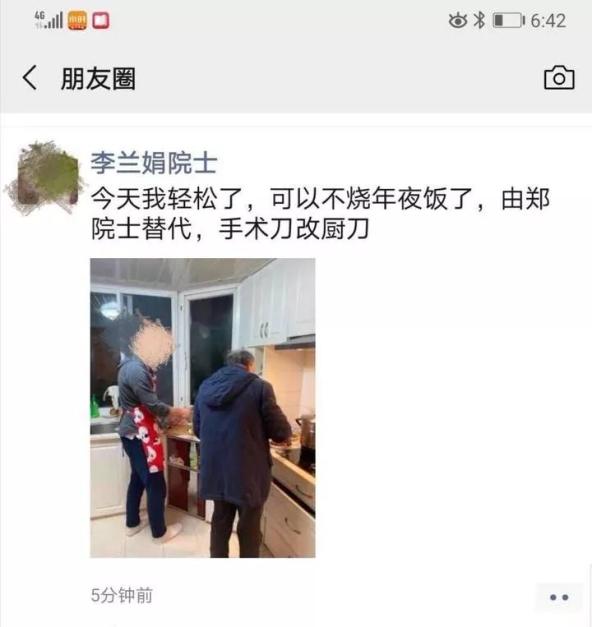Tap the 朋友圈 page title
This screenshot has width=592, height=627.
tap(98, 79)
